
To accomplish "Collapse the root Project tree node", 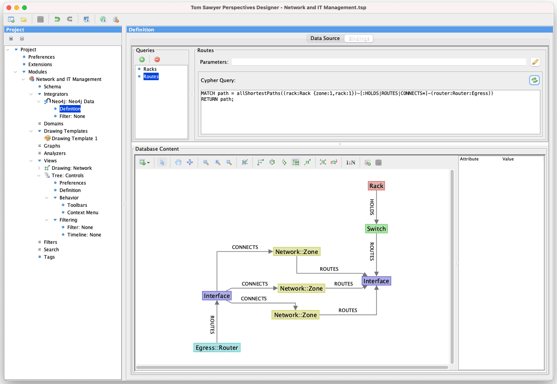I will [8, 49].
